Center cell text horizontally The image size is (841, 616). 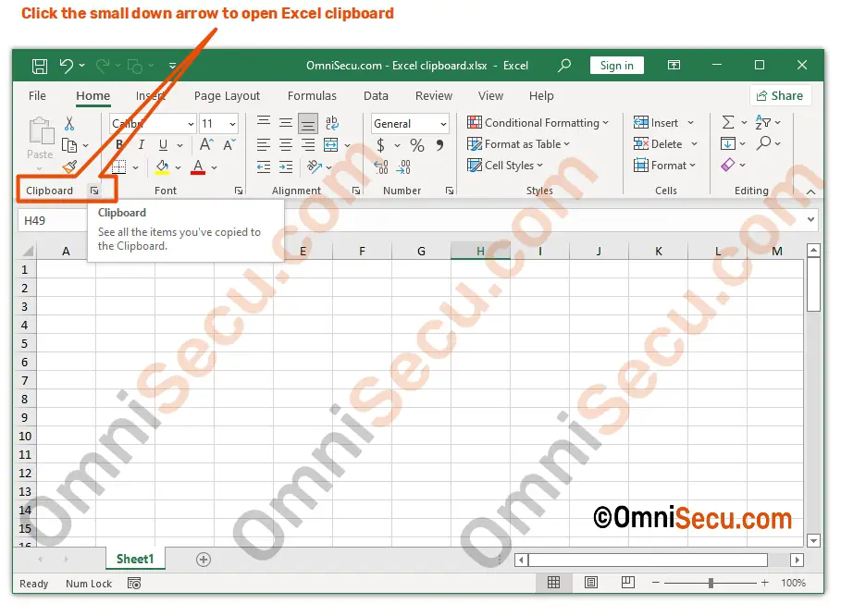(286, 145)
